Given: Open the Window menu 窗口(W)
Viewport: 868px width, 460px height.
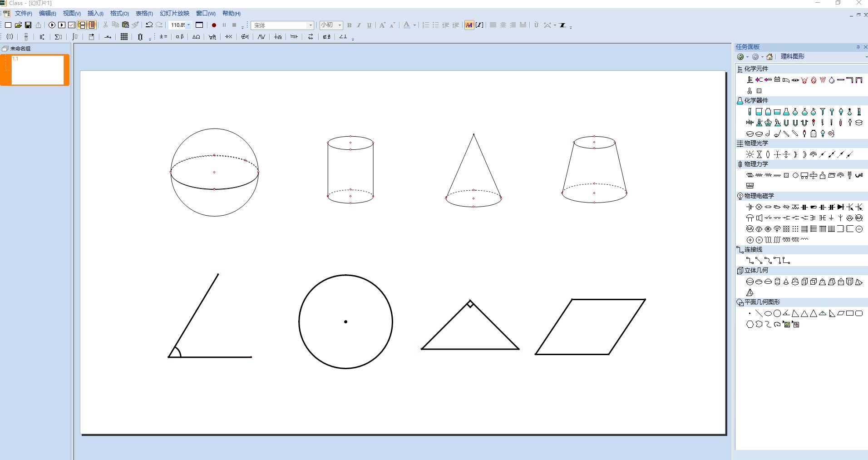Looking at the screenshot, I should 206,14.
